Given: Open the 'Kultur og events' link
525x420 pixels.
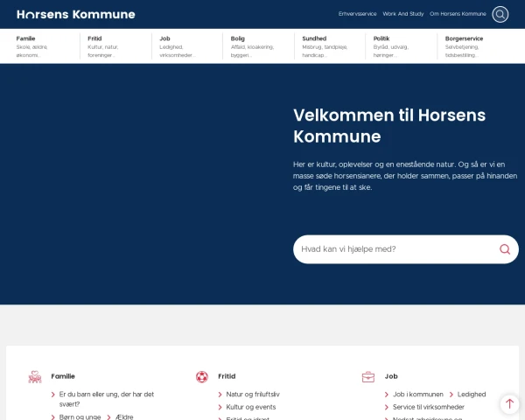Looking at the screenshot, I should point(251,407).
